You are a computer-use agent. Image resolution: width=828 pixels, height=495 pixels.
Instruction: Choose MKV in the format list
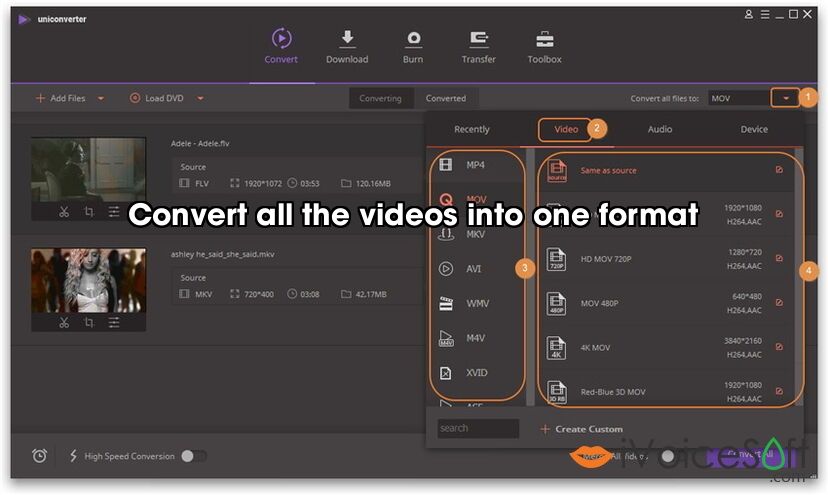pyautogui.click(x=476, y=234)
